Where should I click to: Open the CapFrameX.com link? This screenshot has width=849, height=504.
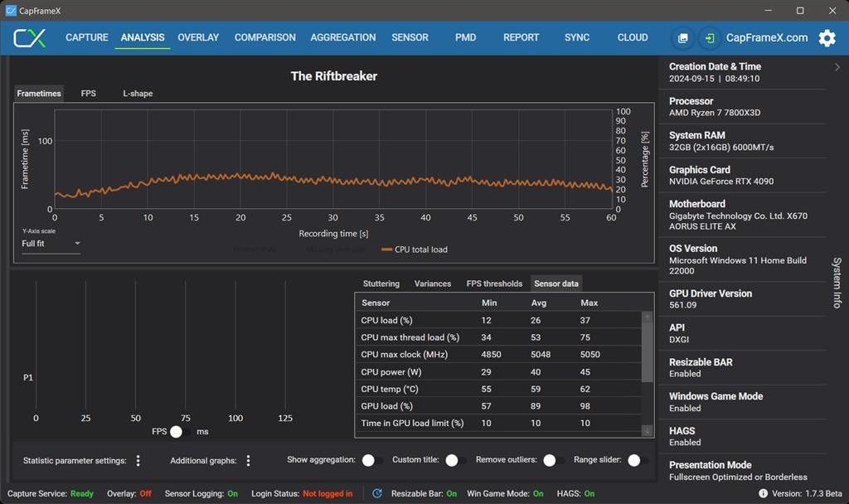pyautogui.click(x=766, y=38)
